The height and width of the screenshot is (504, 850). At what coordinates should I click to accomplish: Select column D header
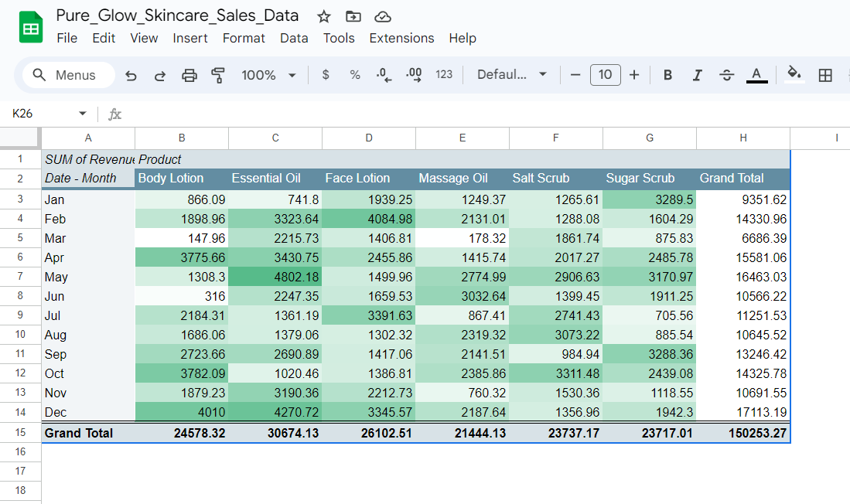[369, 138]
